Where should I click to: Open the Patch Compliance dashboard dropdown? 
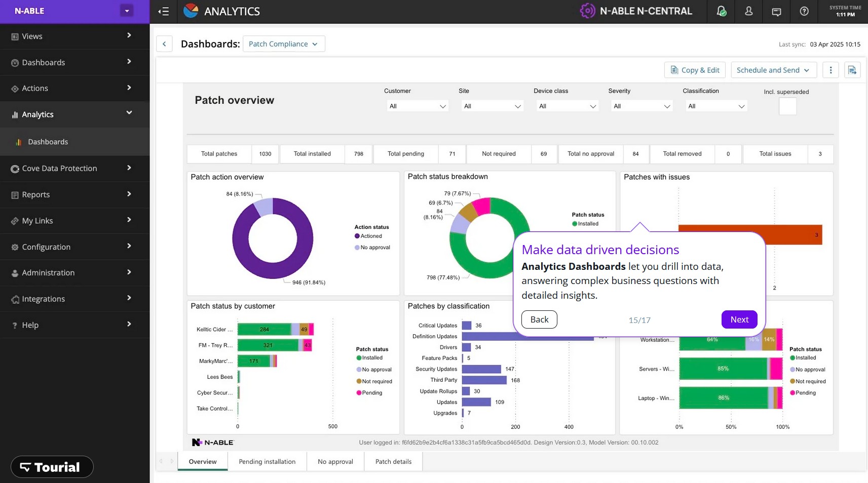[284, 44]
